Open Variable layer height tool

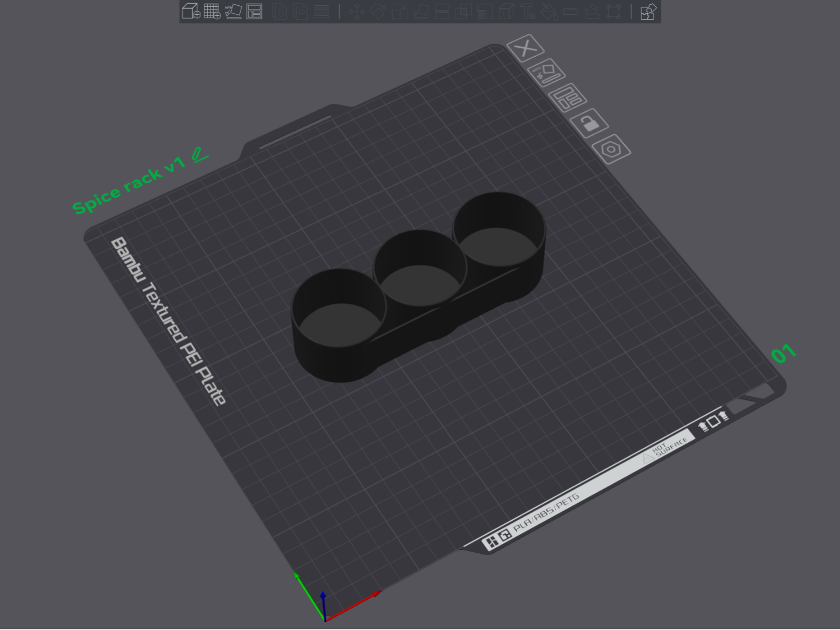pyautogui.click(x=321, y=12)
